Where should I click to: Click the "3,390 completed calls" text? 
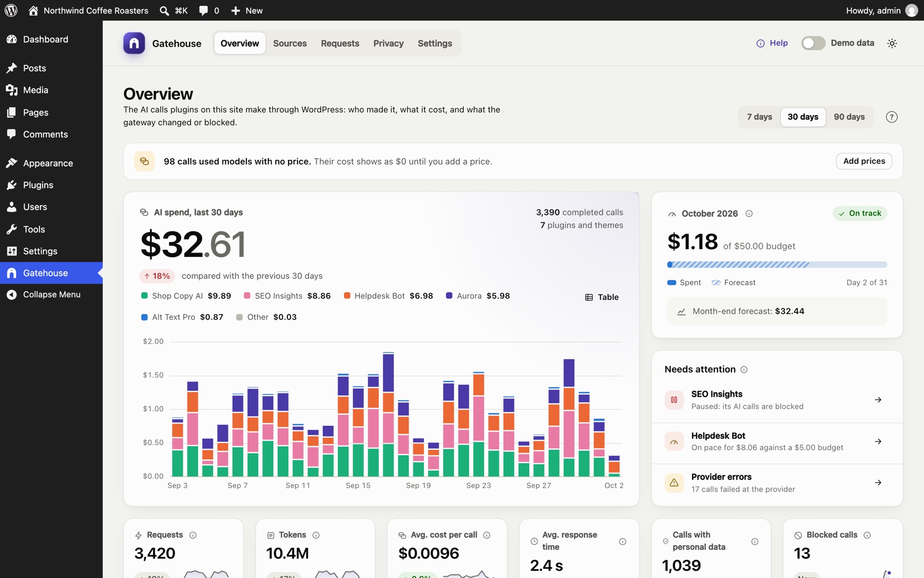pyautogui.click(x=580, y=212)
